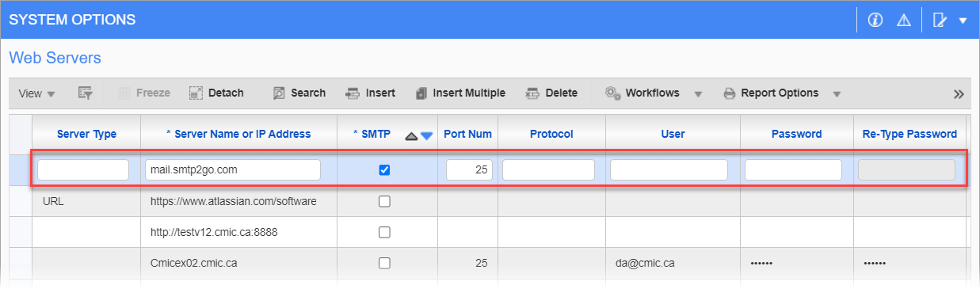Screen dimensions: 980x289
Task: Click the Search toolbar button
Action: click(299, 93)
